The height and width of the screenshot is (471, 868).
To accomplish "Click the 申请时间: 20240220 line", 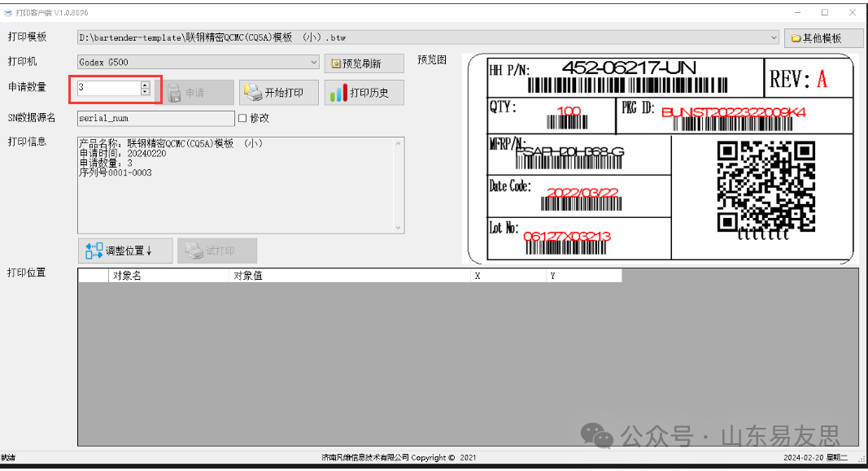I will [x=122, y=153].
